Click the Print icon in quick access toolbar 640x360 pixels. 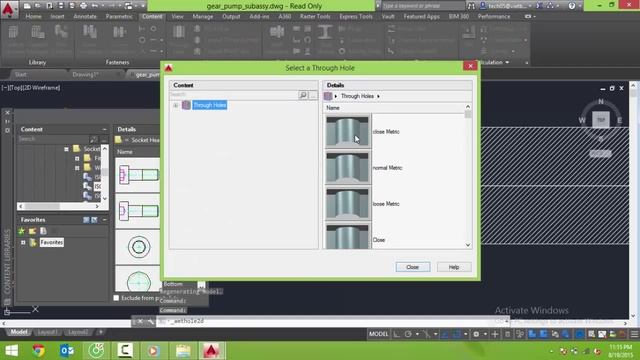[x=83, y=6]
